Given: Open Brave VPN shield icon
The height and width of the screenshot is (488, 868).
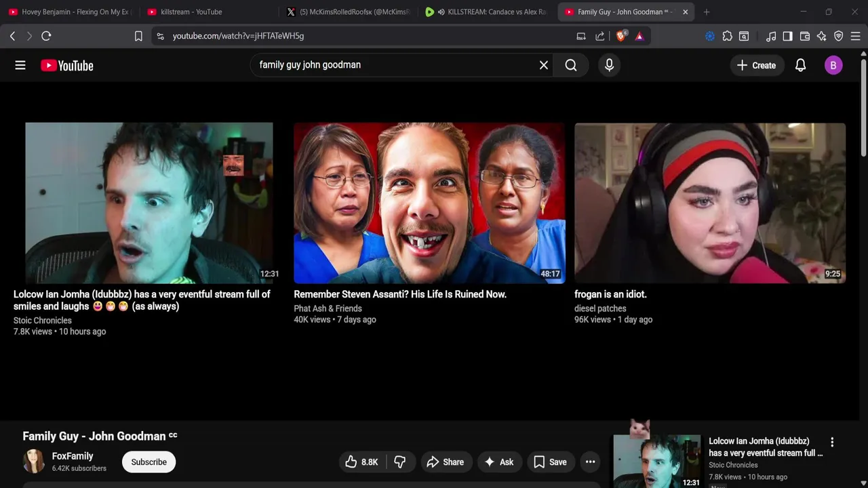Looking at the screenshot, I should [x=839, y=36].
